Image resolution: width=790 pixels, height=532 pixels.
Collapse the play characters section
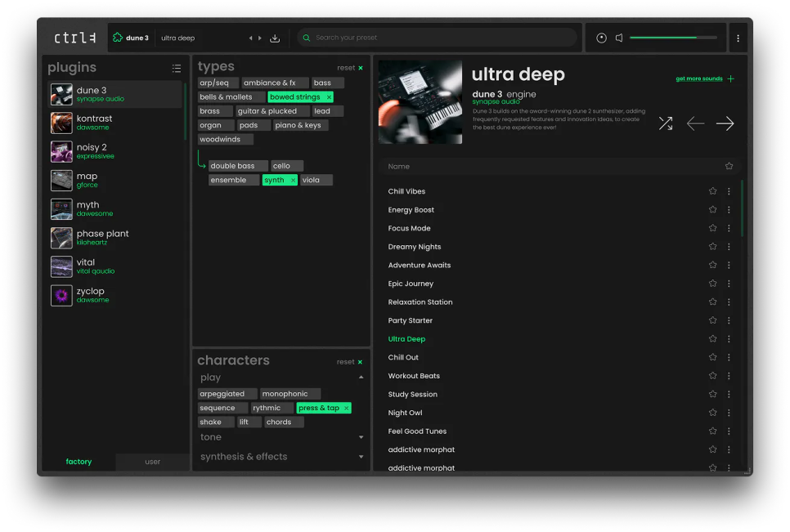361,378
